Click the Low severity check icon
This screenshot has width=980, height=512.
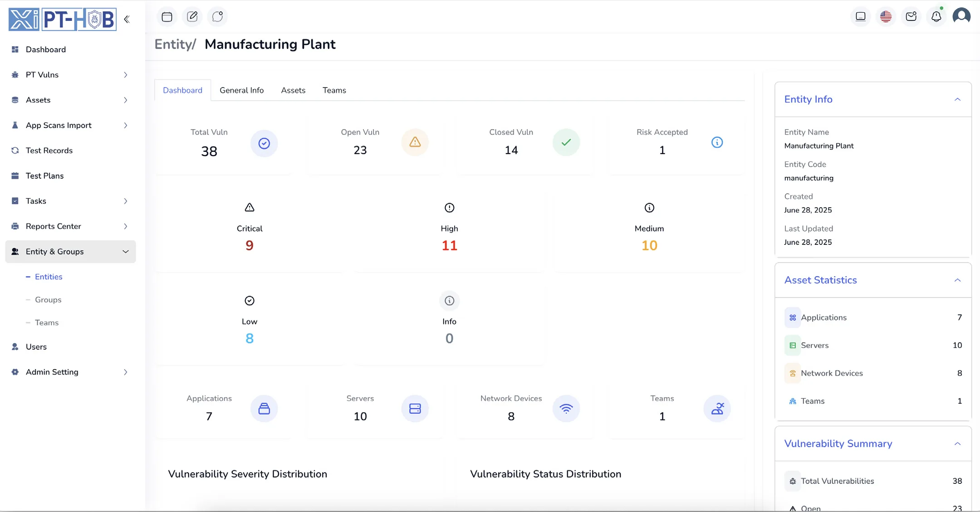[x=250, y=301]
